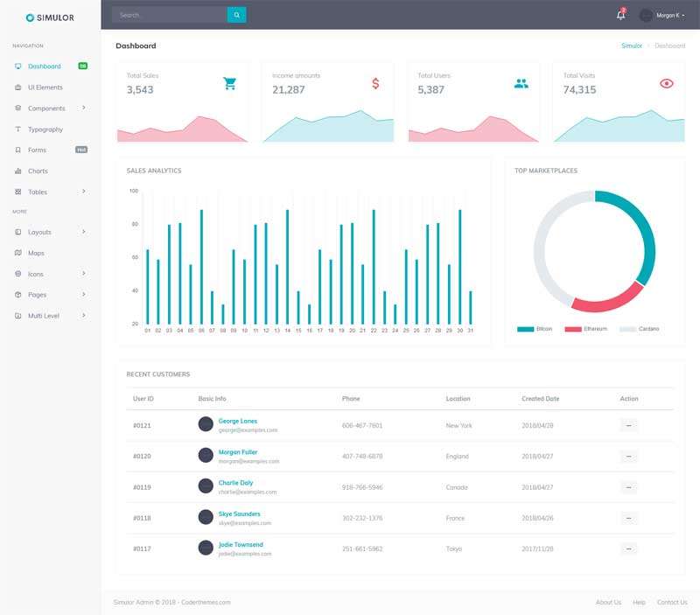Click the dollar icon on Income amounts card
The width and height of the screenshot is (700, 615).
click(374, 82)
